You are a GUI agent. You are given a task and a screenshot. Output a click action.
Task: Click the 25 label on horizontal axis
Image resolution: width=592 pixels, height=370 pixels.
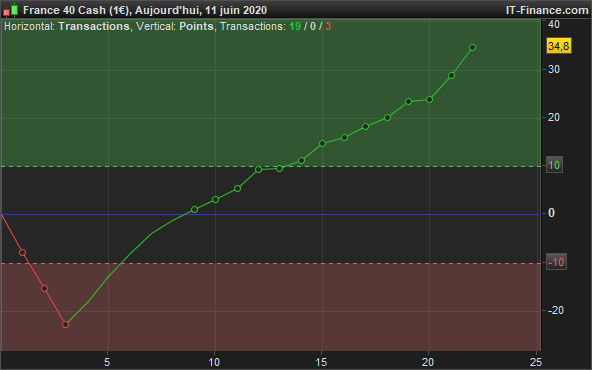[535, 362]
